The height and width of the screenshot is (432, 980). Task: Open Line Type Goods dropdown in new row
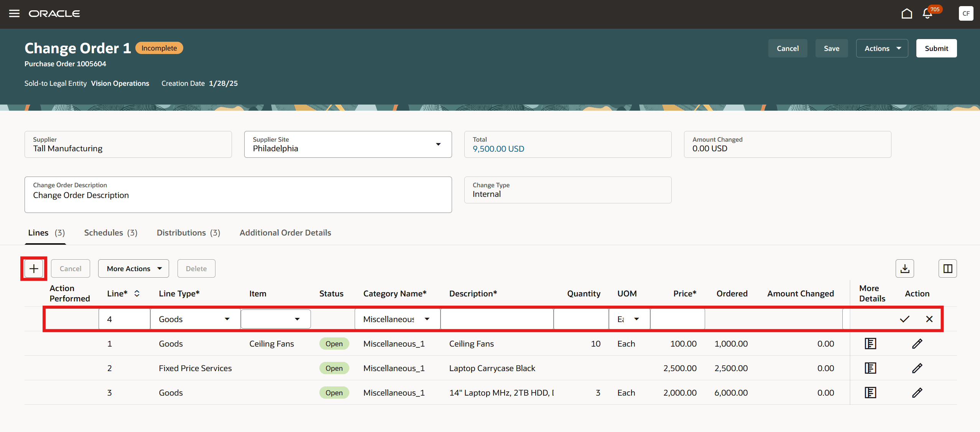[x=227, y=319]
